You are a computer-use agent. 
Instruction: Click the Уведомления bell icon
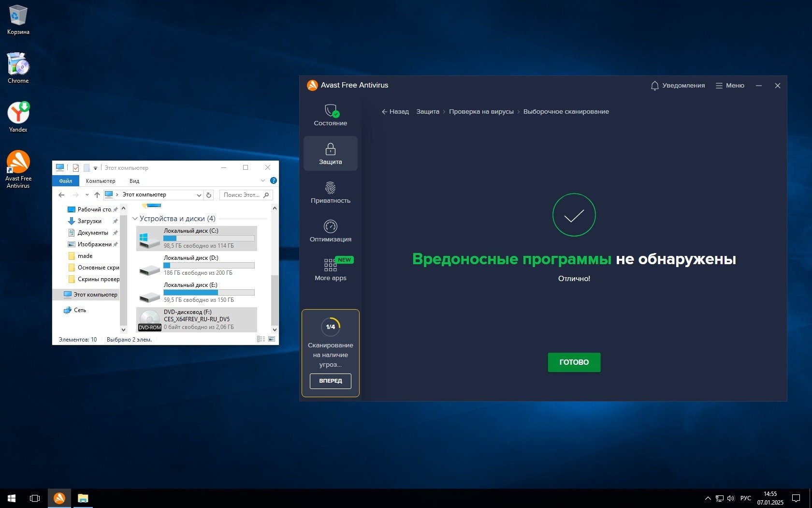654,86
